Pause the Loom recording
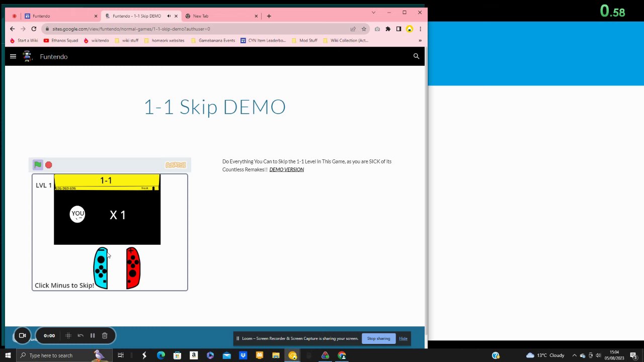This screenshot has height=362, width=644. [93, 335]
